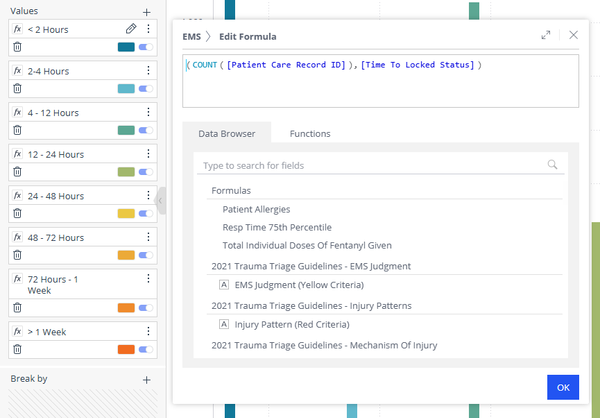
Task: Collapse the side panel with the arrow handle
Action: (x=161, y=201)
